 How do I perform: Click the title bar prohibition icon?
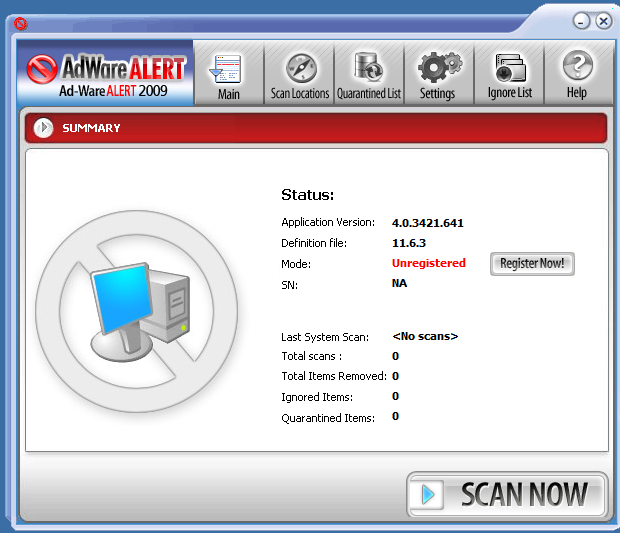coord(21,24)
